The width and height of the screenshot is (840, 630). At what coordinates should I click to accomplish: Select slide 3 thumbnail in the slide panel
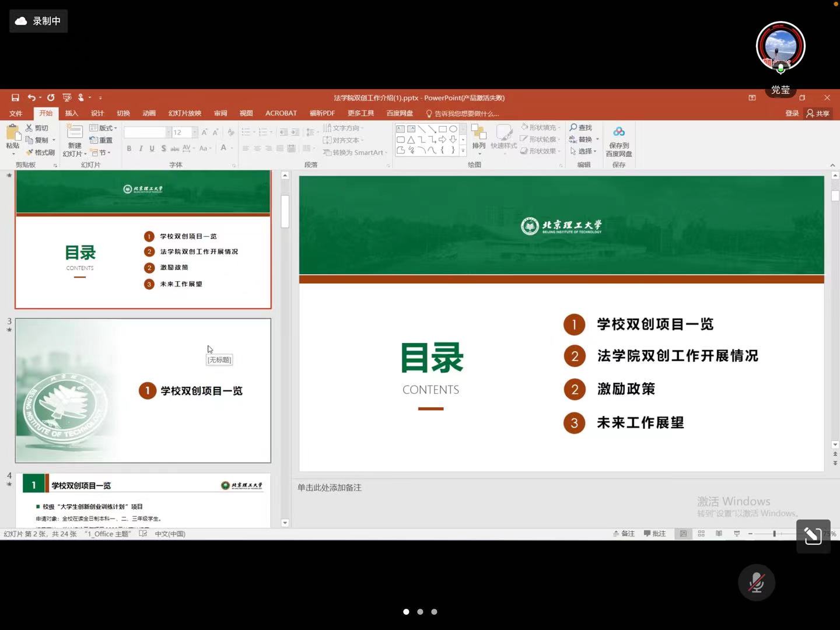click(x=143, y=390)
